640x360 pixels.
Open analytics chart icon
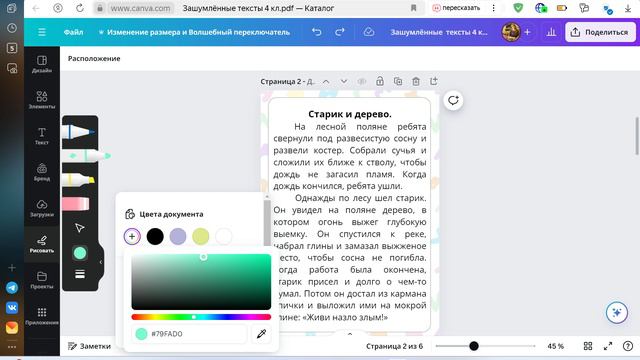tap(551, 32)
